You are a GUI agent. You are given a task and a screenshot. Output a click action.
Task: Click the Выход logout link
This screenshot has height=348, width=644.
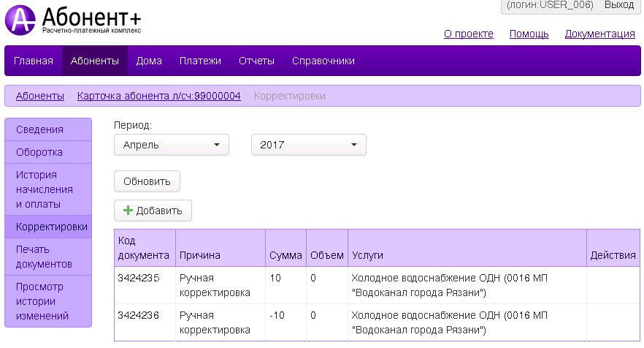tap(619, 5)
